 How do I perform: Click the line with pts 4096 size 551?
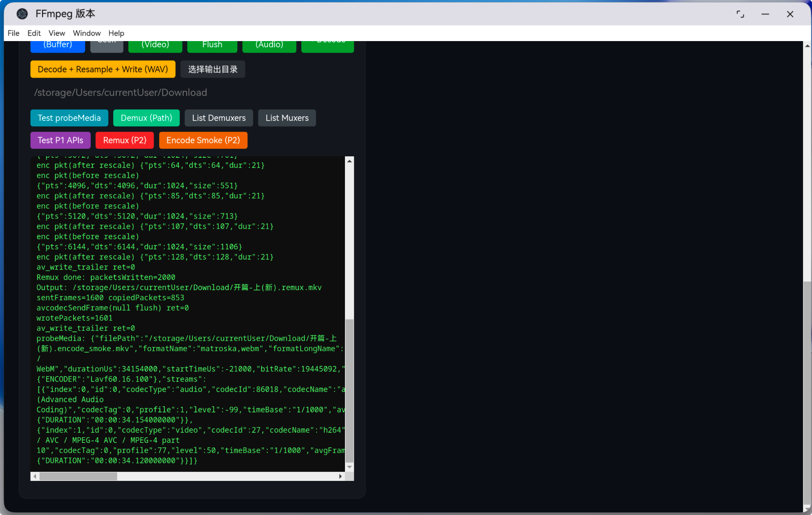point(137,185)
